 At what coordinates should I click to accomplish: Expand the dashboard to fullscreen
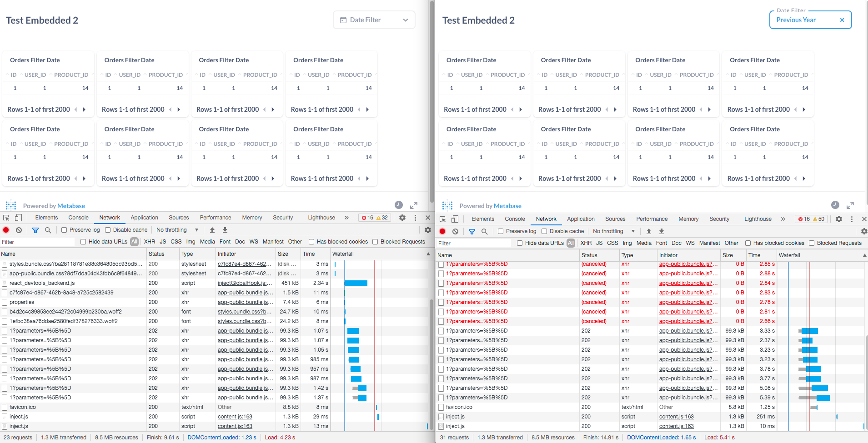(x=414, y=205)
